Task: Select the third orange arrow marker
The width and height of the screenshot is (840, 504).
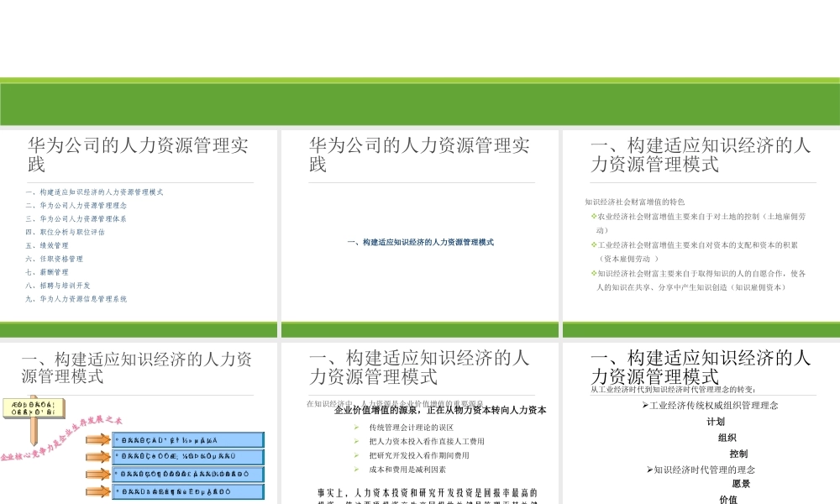Action: [x=97, y=474]
